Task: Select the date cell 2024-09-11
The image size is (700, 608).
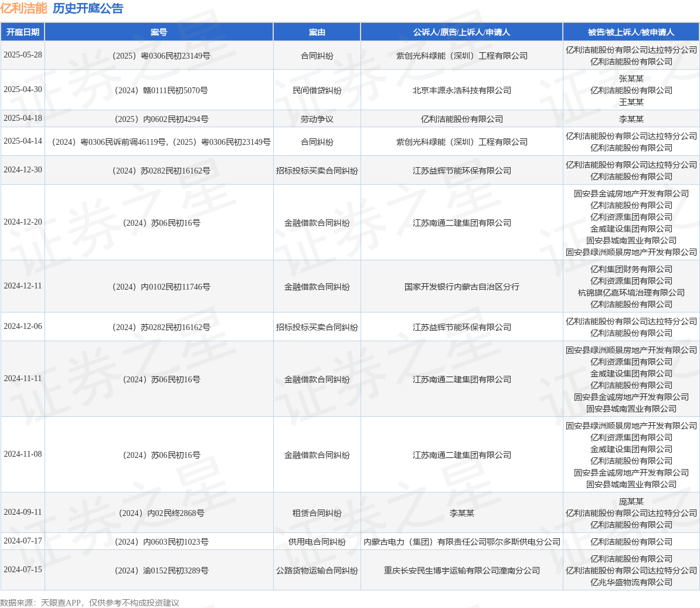Action: [x=23, y=512]
